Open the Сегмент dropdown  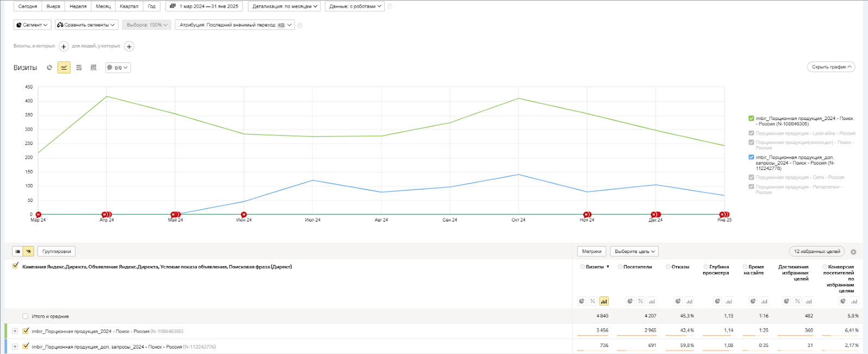pos(33,25)
